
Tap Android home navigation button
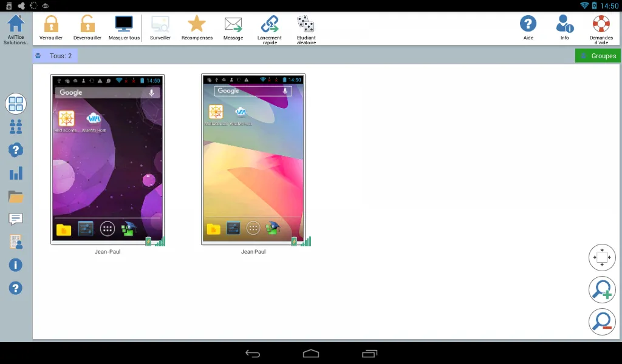[x=311, y=353]
